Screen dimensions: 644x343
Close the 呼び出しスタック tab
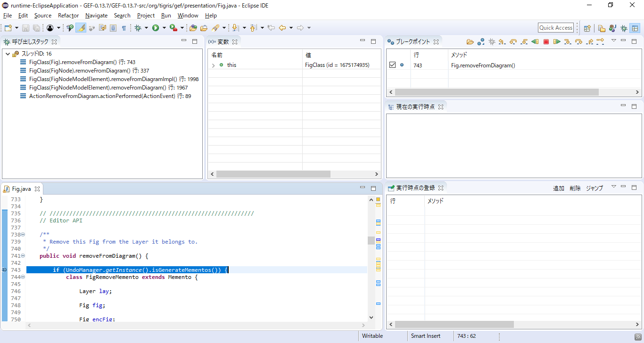point(54,42)
